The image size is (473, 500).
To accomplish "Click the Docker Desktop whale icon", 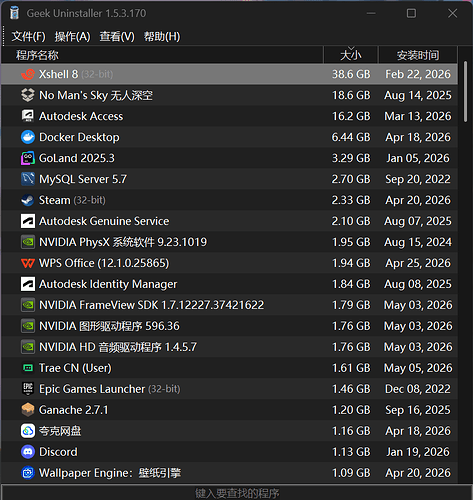I will coord(28,137).
